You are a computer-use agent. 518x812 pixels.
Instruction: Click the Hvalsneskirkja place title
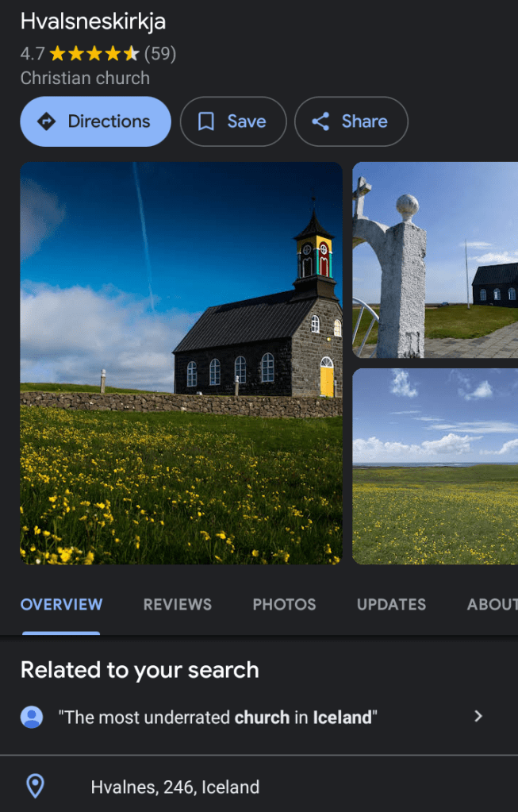tap(93, 21)
